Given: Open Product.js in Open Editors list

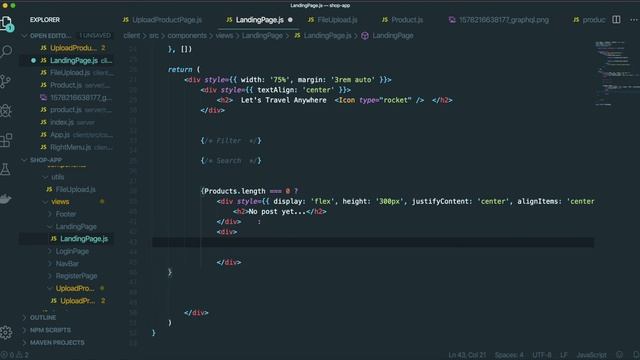Looking at the screenshot, I should pos(66,85).
